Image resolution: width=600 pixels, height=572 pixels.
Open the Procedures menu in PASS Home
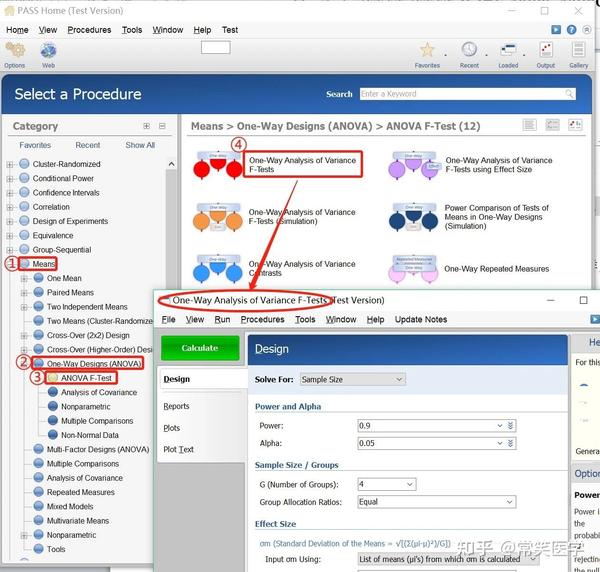pyautogui.click(x=89, y=30)
